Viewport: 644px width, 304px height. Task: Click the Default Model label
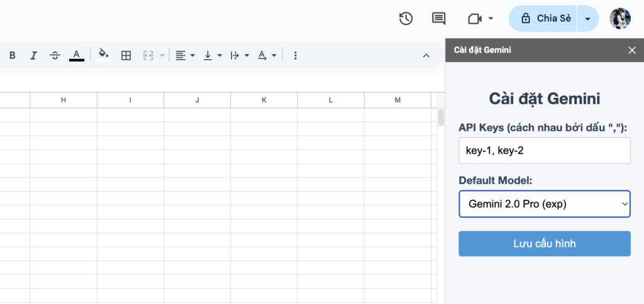[x=496, y=180]
